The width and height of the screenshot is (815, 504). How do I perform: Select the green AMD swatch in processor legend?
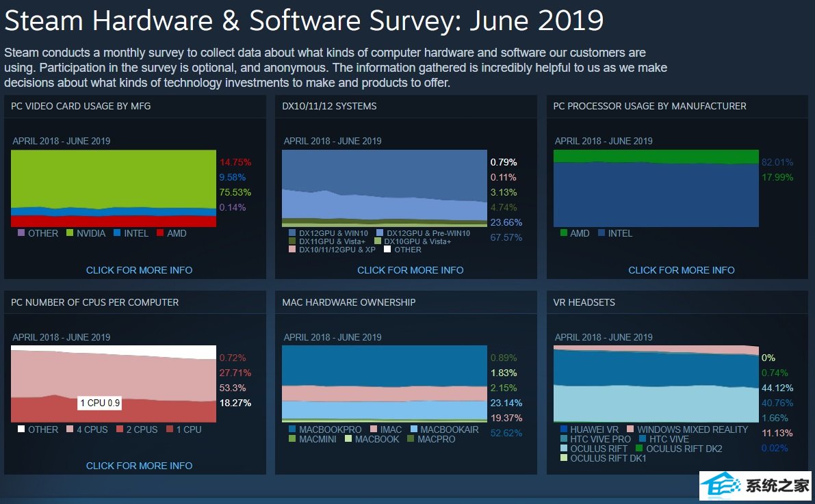[x=563, y=233]
